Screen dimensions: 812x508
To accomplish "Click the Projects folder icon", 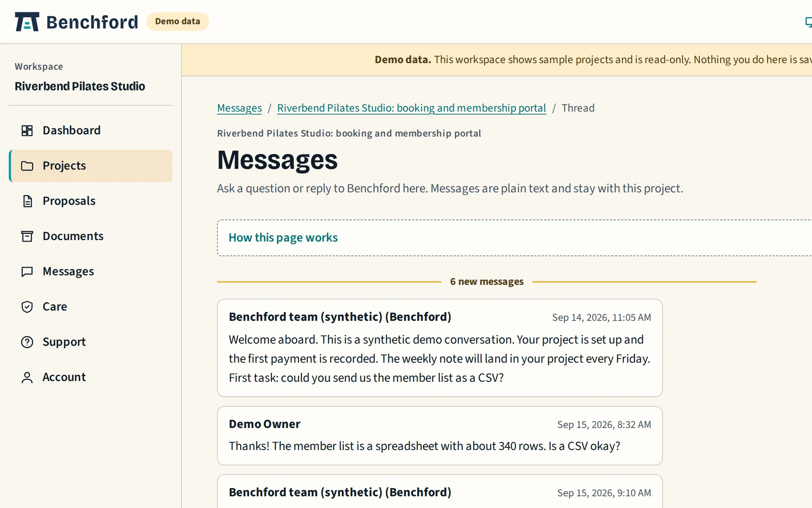I will [x=27, y=166].
